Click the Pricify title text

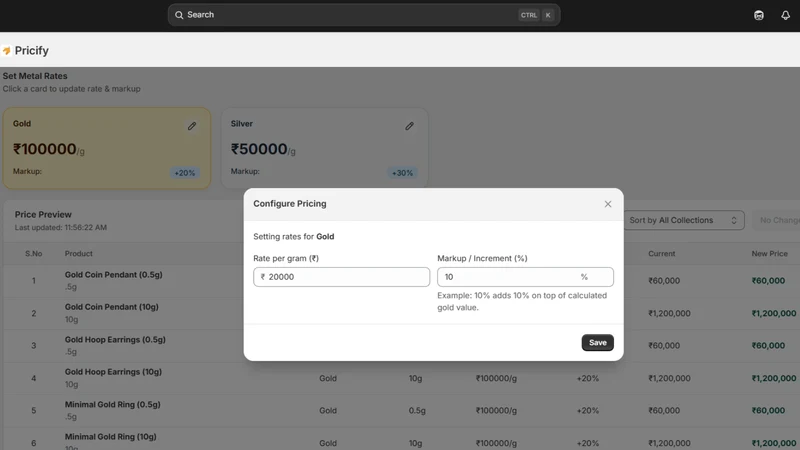click(32, 51)
